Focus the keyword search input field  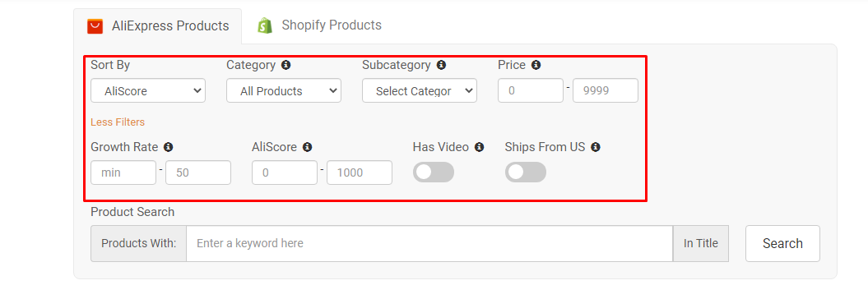[429, 243]
